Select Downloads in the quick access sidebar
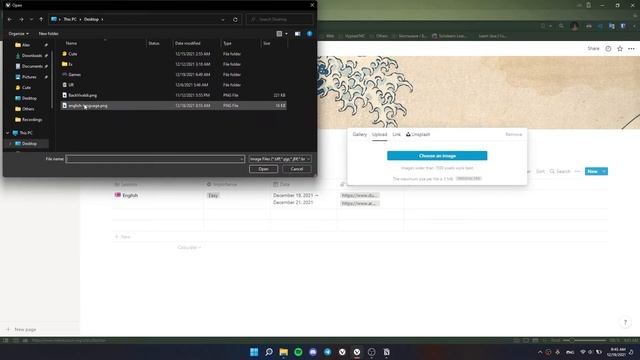This screenshot has width=640, height=360. point(31,56)
